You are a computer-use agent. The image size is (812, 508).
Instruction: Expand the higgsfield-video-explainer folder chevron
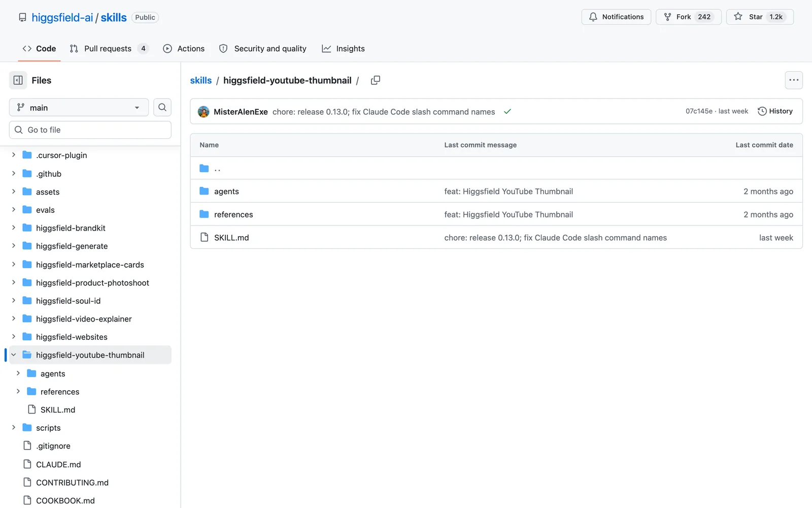click(x=14, y=319)
